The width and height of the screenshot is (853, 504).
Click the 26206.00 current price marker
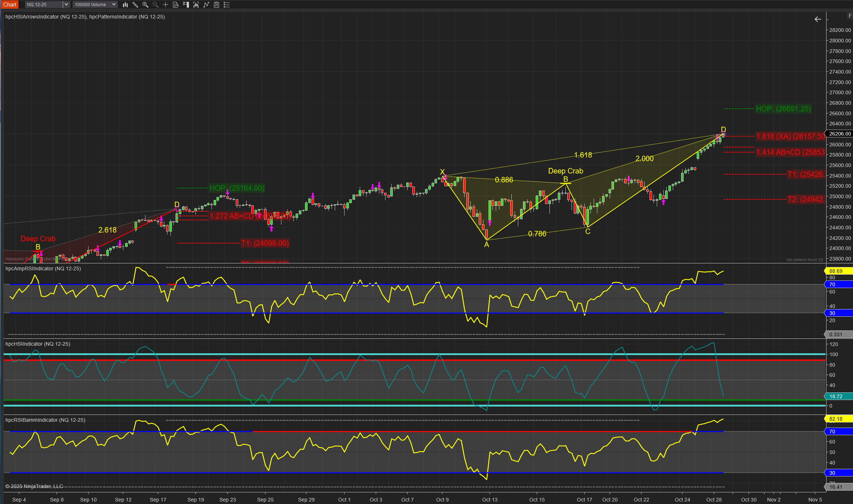(x=839, y=134)
